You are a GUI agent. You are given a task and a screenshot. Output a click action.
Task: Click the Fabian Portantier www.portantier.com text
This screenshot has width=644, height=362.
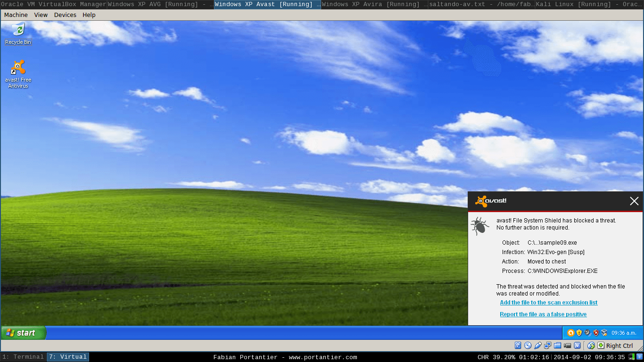[x=285, y=357]
